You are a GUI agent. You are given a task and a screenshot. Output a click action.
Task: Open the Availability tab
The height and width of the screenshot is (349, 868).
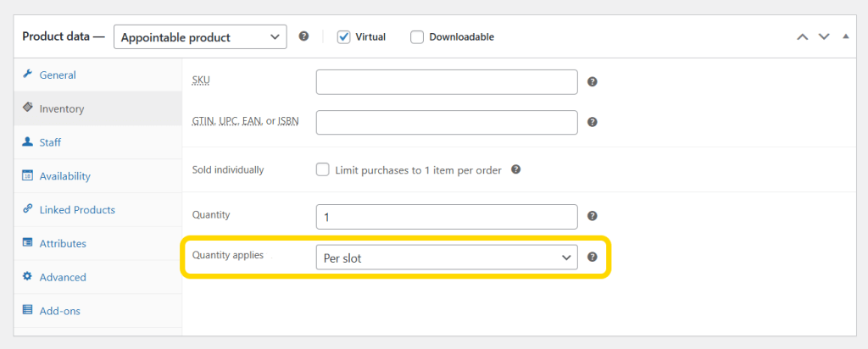(64, 176)
